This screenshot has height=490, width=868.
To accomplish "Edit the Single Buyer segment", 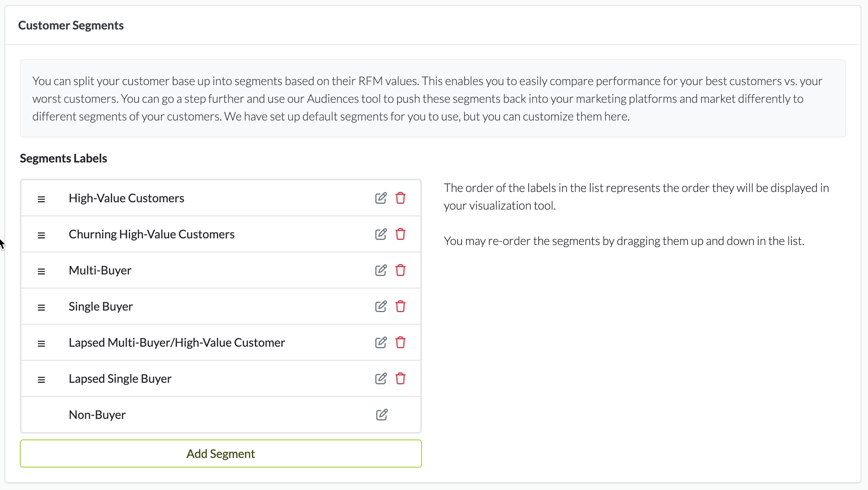I will click(x=381, y=306).
